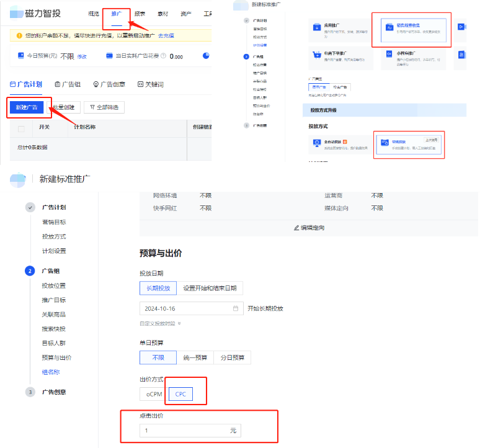Choose 不限 for 单日预算
This screenshot has width=480, height=448.
tap(158, 357)
